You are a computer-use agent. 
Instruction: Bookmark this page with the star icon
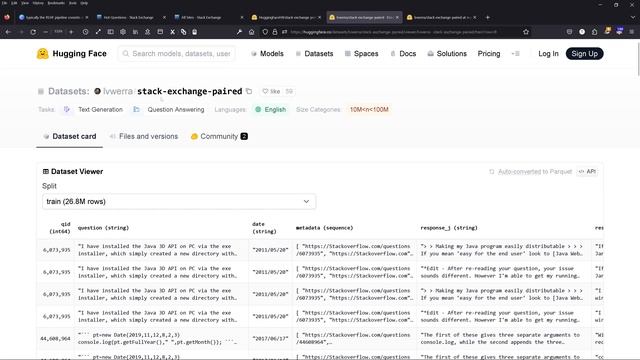pos(526,32)
